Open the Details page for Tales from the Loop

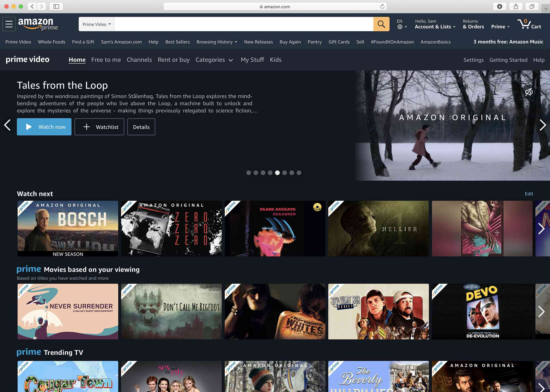pyautogui.click(x=141, y=126)
